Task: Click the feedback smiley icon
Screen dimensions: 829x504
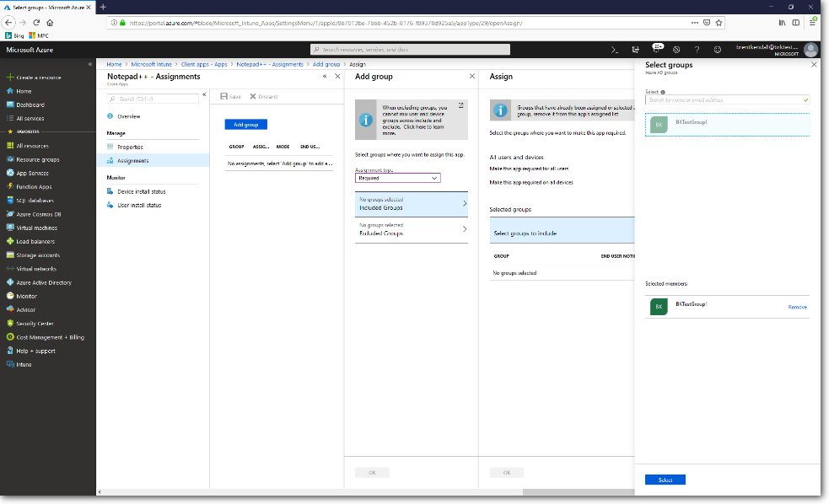Action: [x=718, y=50]
